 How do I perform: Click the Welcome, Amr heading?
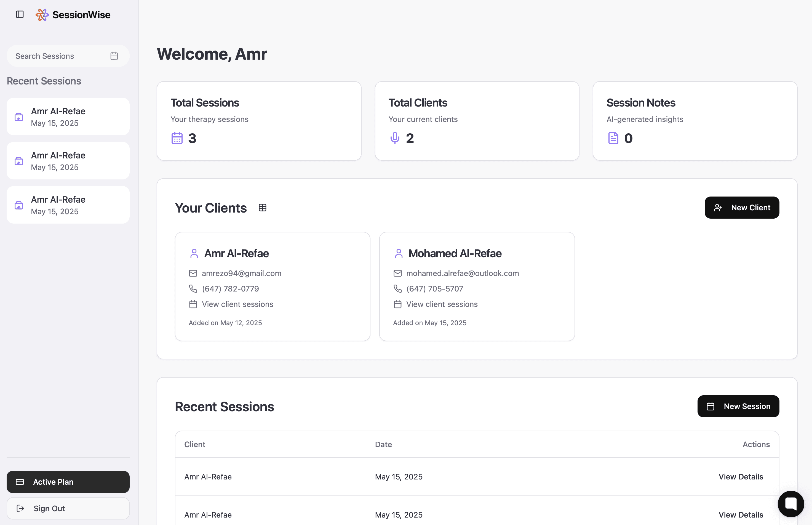point(212,54)
